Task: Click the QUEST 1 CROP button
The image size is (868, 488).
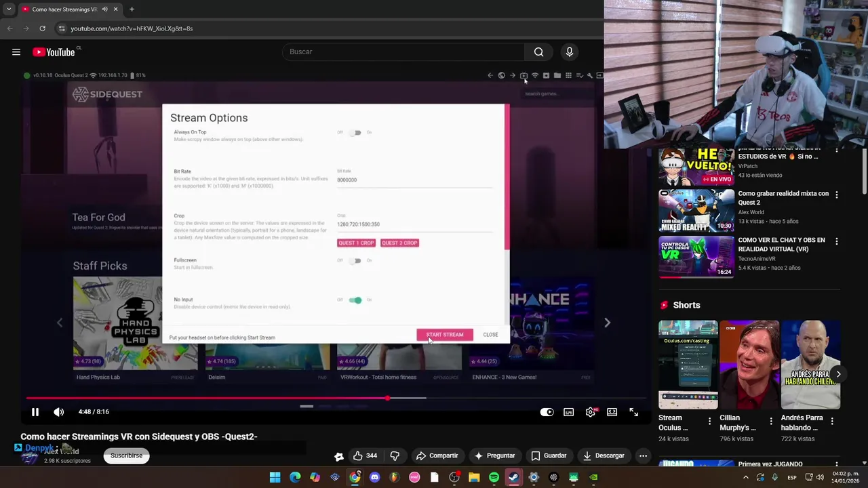Action: pyautogui.click(x=356, y=243)
